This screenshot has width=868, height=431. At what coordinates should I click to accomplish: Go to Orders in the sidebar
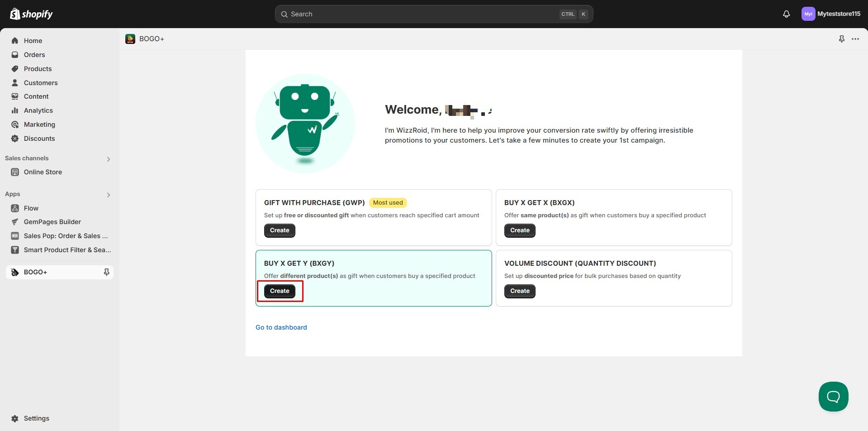click(34, 55)
